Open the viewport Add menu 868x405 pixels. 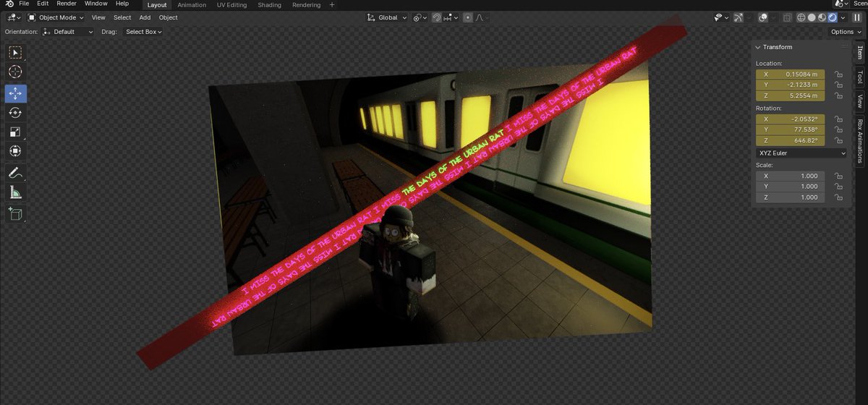145,17
